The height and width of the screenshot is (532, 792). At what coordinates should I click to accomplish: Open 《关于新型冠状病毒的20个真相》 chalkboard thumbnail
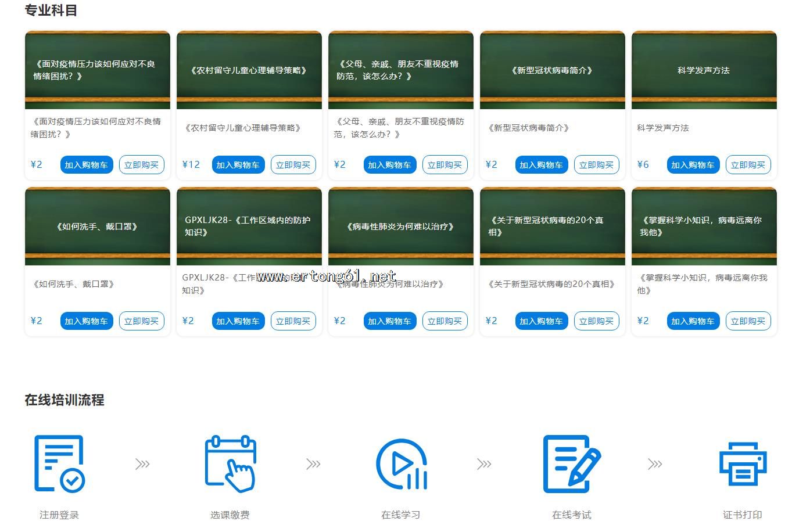point(553,226)
